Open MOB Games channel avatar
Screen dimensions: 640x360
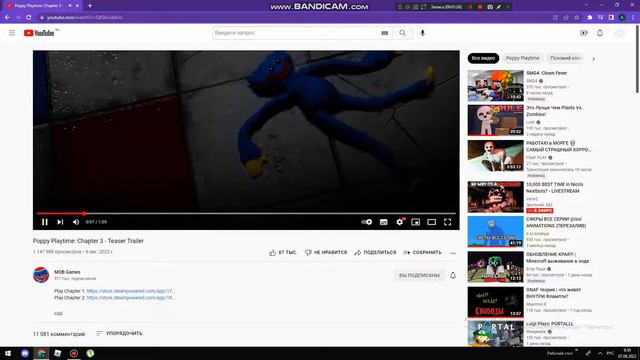point(41,275)
